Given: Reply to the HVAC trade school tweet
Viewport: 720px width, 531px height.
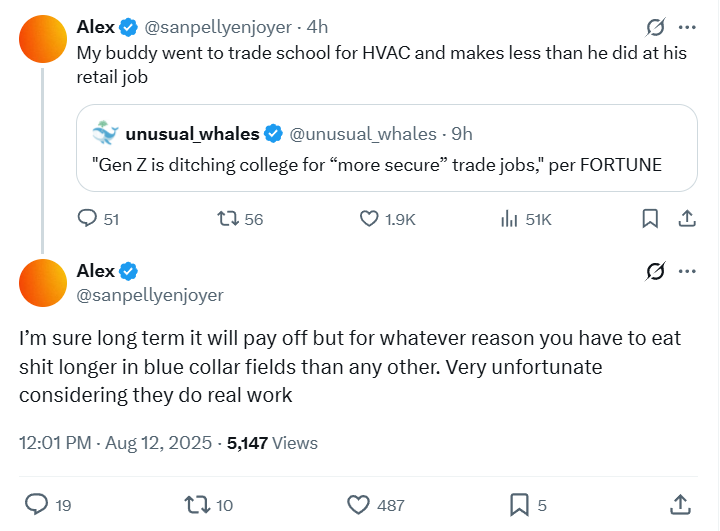Looking at the screenshot, I should [88, 219].
